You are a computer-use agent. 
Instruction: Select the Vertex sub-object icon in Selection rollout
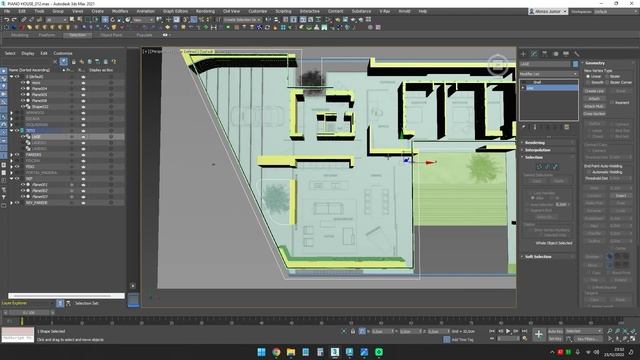(x=540, y=167)
